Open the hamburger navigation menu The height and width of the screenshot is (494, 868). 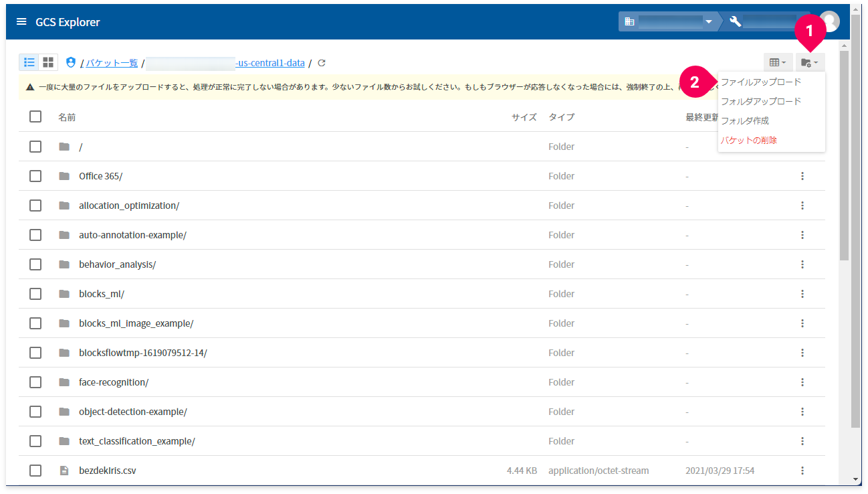21,22
